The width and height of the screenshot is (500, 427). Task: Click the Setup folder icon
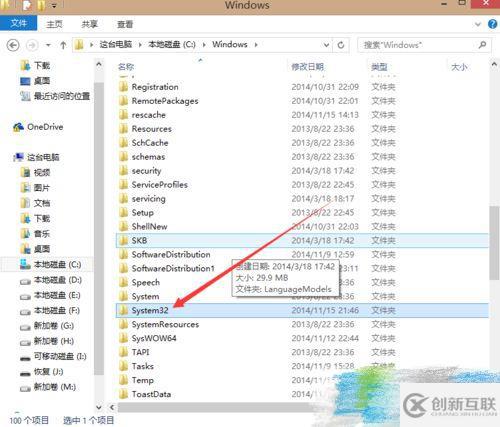click(124, 213)
